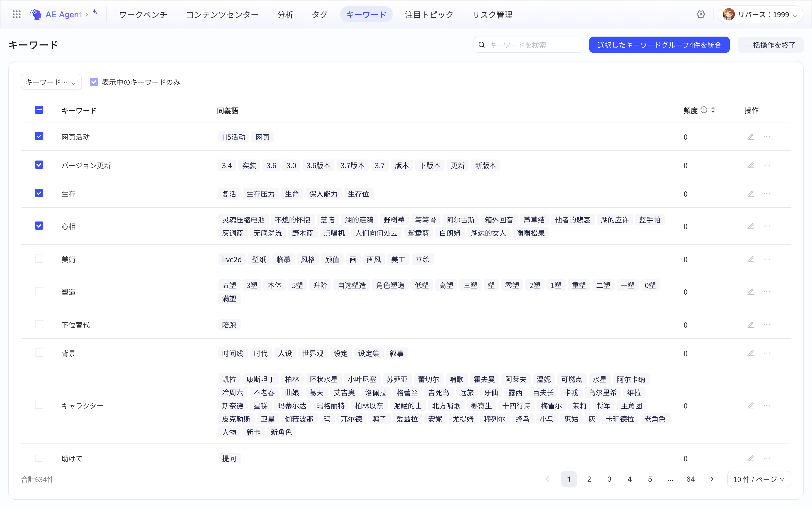Edit the 下位替代 keyword row

click(x=751, y=325)
